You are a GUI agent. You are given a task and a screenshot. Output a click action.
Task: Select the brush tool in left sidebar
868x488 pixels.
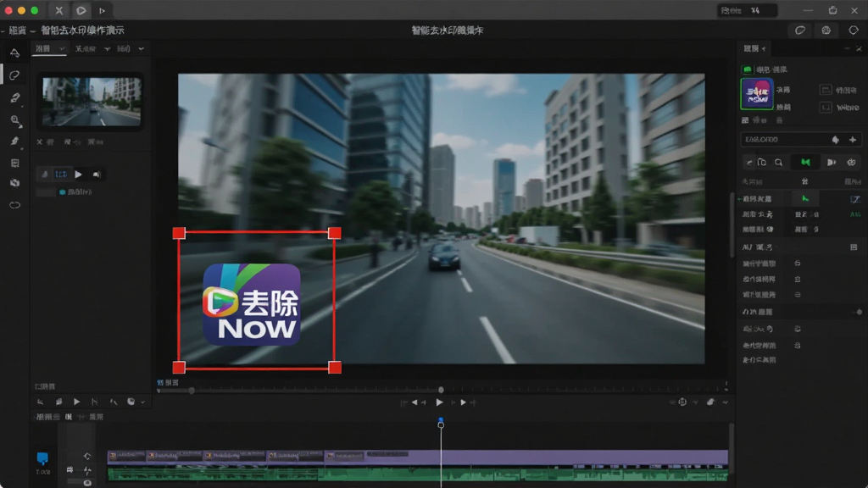[x=15, y=98]
